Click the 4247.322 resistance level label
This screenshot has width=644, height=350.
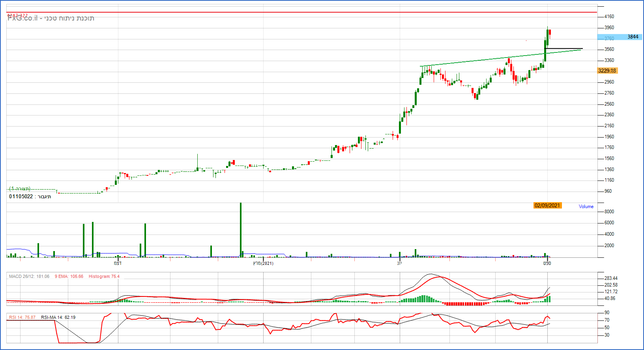click(17, 15)
